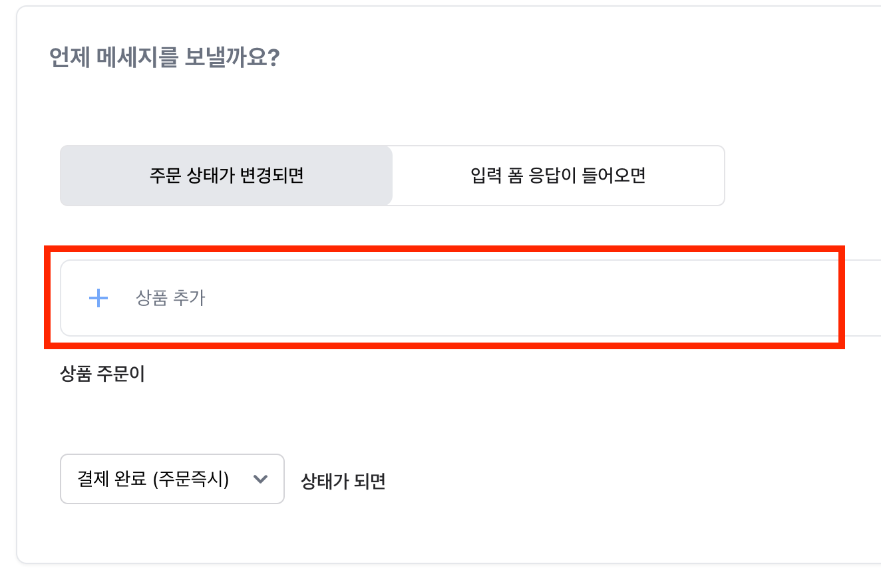Focus the add product box
This screenshot has width=881, height=588.
[x=466, y=298]
